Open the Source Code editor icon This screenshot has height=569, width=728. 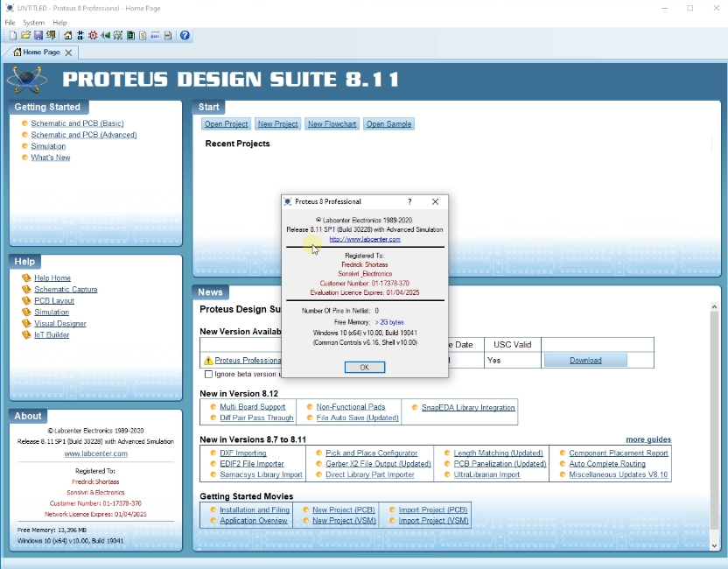click(143, 36)
